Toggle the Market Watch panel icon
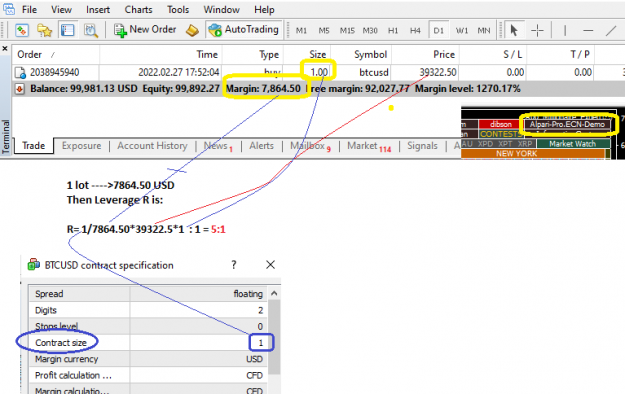Image resolution: width=625 pixels, height=394 pixels. 68,30
